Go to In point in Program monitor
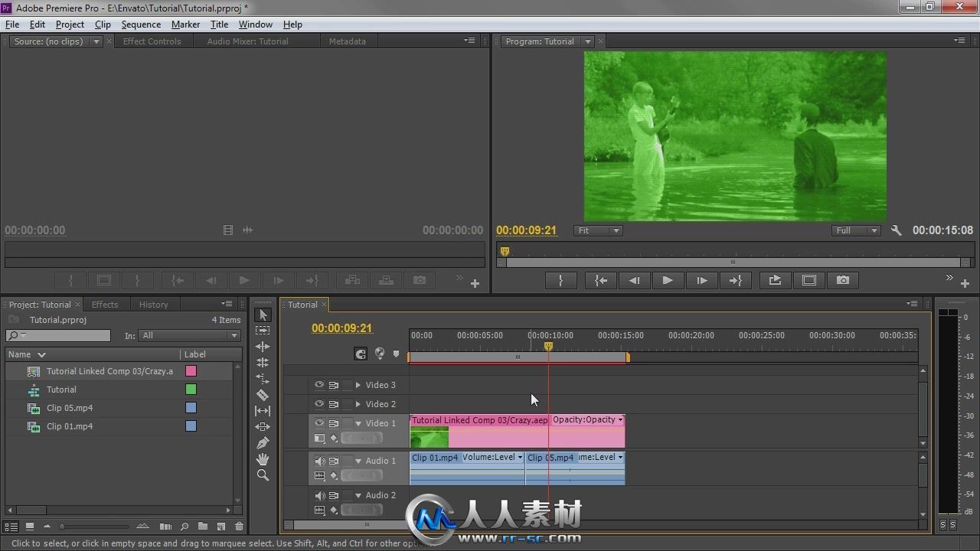 (x=601, y=280)
